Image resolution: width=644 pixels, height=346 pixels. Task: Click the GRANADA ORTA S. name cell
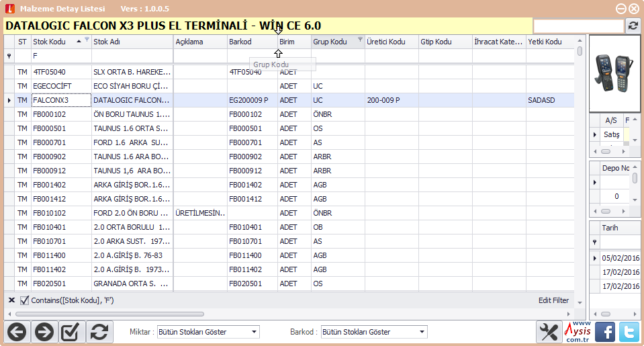click(x=132, y=284)
